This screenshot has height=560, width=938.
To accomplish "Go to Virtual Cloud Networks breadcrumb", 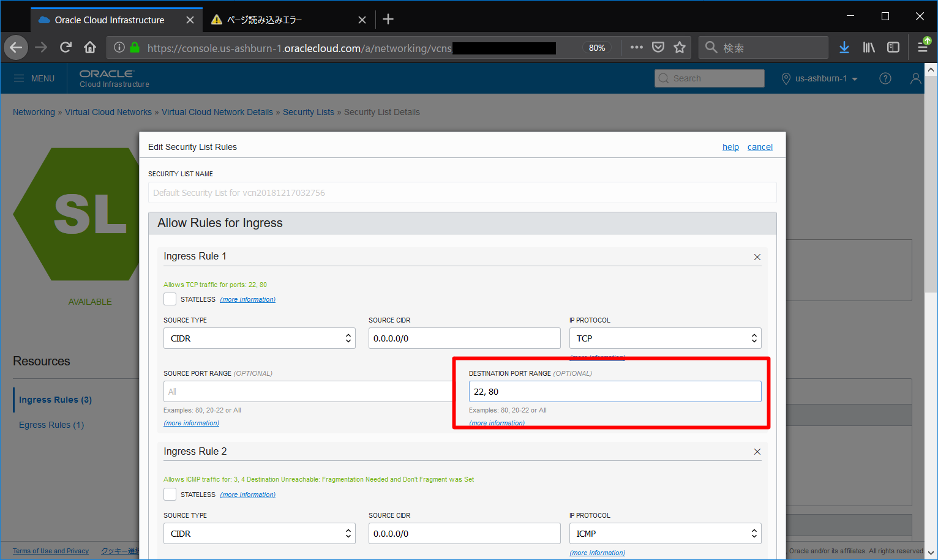I will tap(108, 112).
